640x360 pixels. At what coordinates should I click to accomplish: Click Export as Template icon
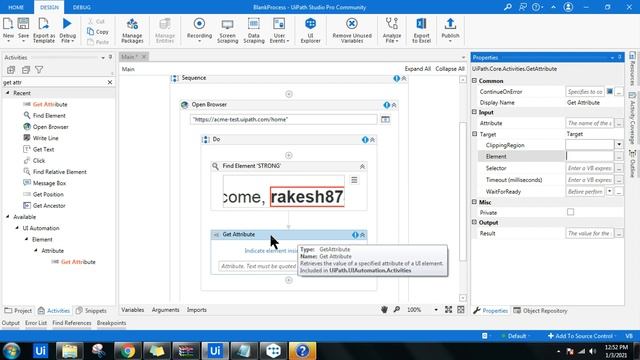click(x=44, y=29)
